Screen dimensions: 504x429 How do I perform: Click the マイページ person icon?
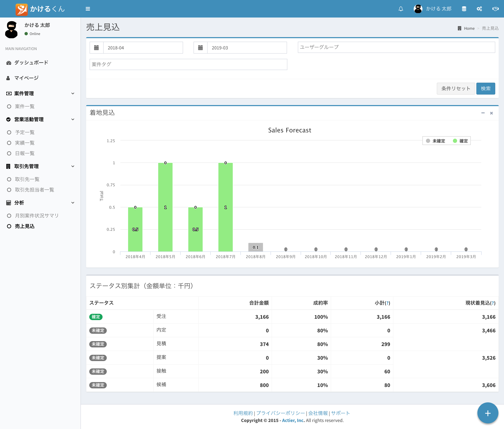pyautogui.click(x=8, y=78)
